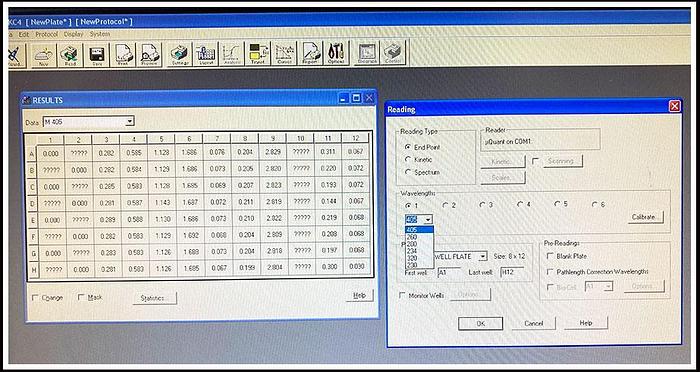This screenshot has width=700, height=372.
Task: Select Spectrum reading type
Action: point(408,172)
